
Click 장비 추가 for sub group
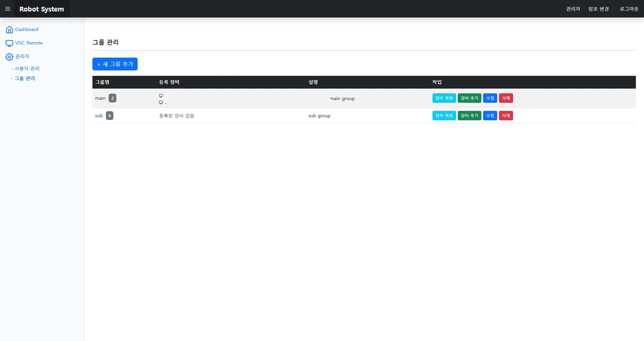(469, 116)
